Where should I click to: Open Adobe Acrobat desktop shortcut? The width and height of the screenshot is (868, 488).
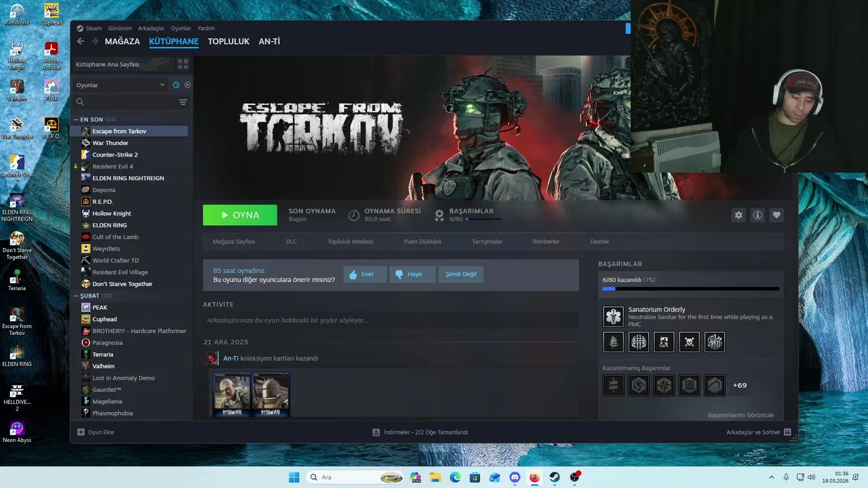tap(52, 56)
